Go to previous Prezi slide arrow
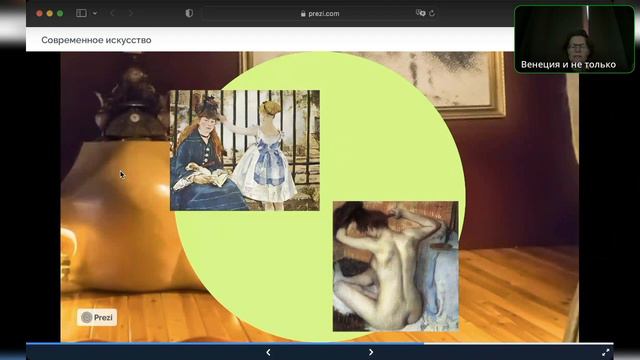The width and height of the screenshot is (640, 360). coord(268,352)
